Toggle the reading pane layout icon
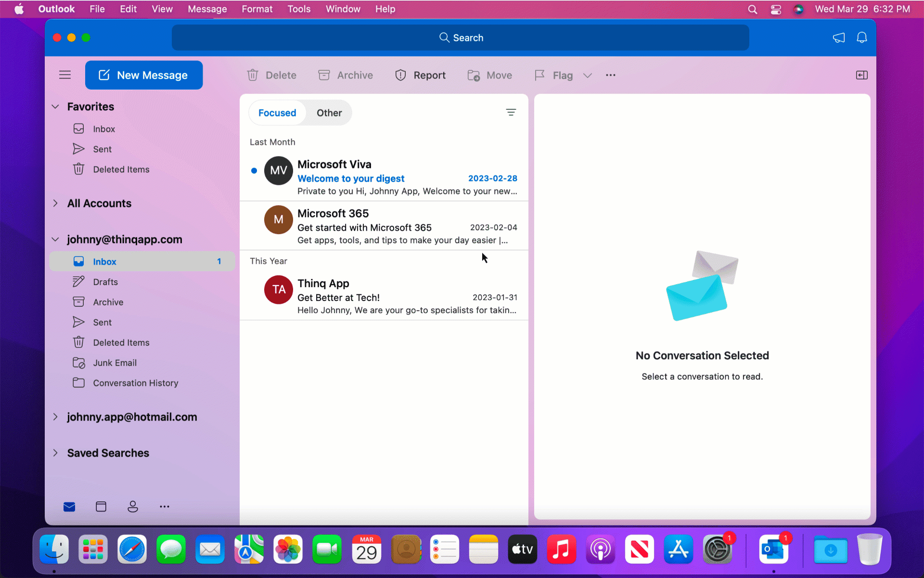924x578 pixels. point(861,75)
